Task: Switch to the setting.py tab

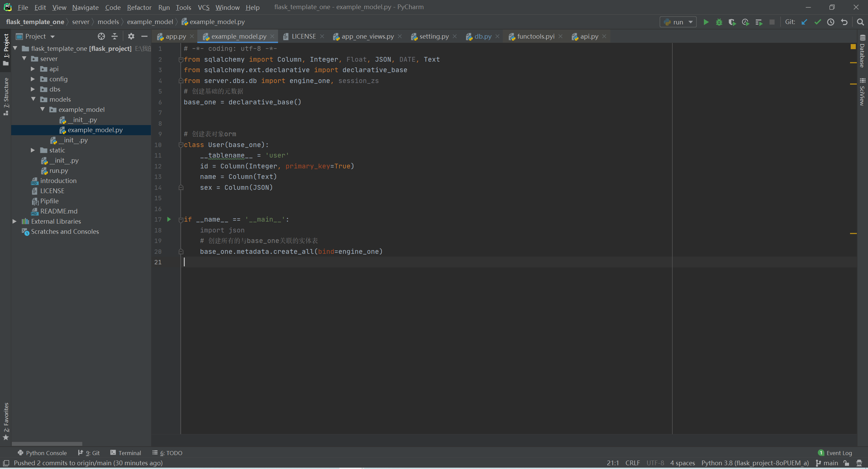Action: [434, 36]
